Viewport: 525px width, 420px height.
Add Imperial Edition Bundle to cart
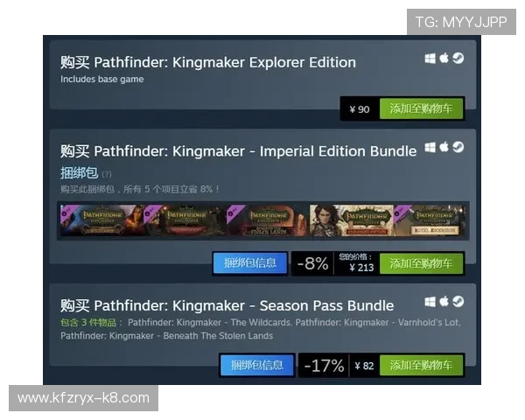click(421, 263)
